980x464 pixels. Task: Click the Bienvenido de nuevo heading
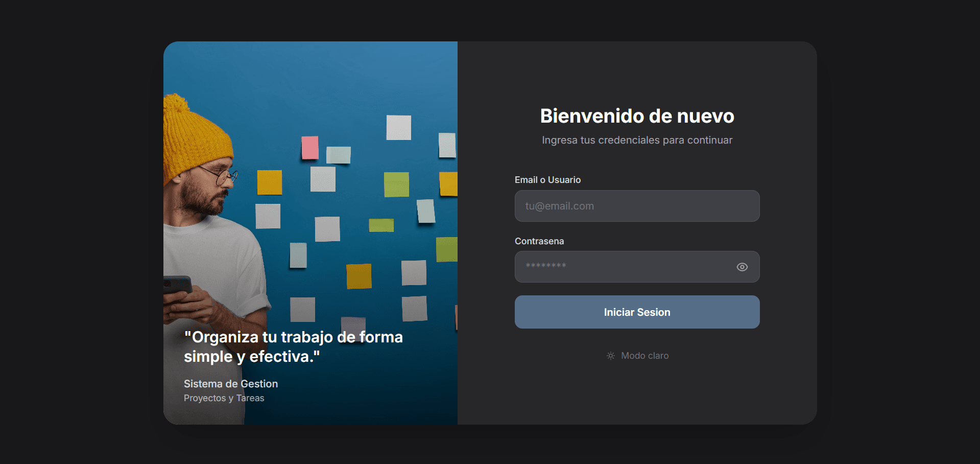pos(637,116)
